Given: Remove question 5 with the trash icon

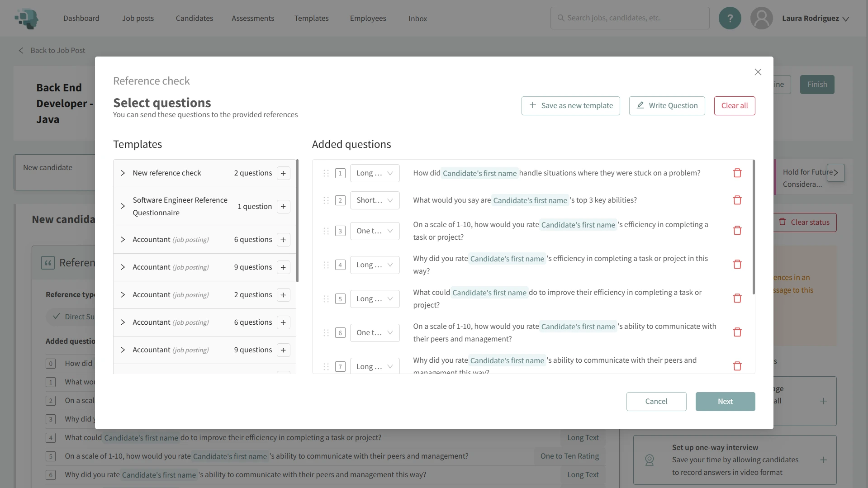Looking at the screenshot, I should pyautogui.click(x=737, y=298).
